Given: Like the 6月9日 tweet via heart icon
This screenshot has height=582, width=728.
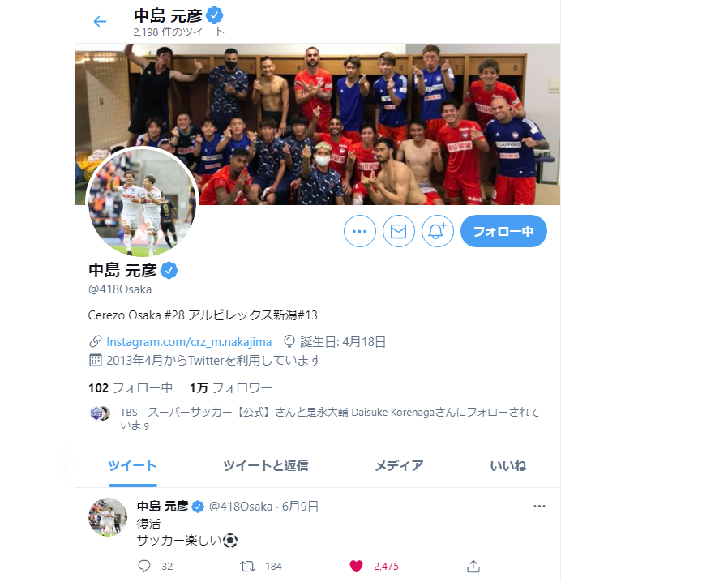Looking at the screenshot, I should [x=356, y=567].
